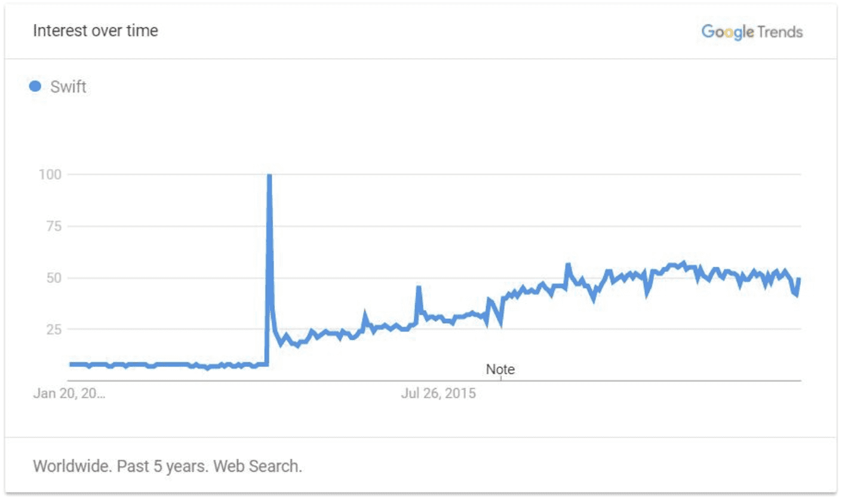
Task: Click the Interest over time heading
Action: pyautogui.click(x=96, y=30)
